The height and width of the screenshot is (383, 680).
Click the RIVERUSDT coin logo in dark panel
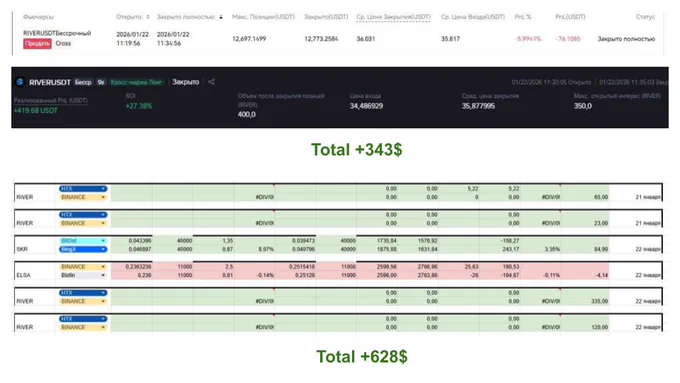pos(20,82)
